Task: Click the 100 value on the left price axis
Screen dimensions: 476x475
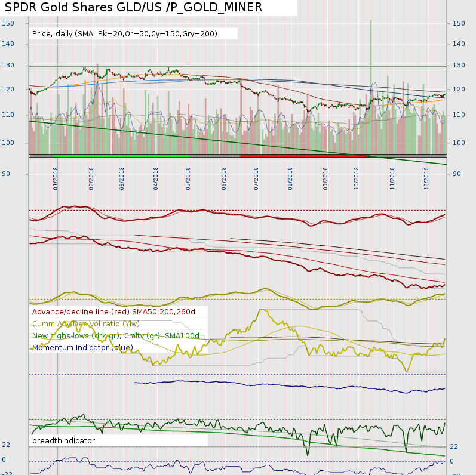Action: (x=8, y=143)
